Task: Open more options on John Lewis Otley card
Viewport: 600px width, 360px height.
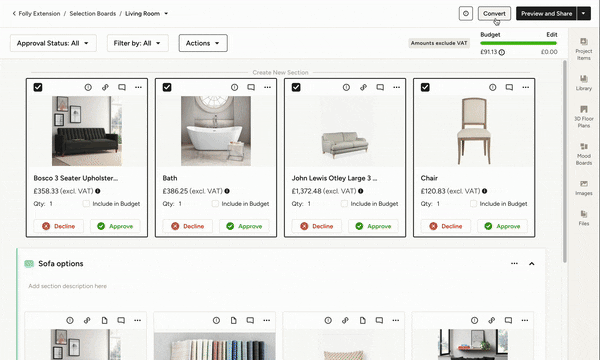Action: pos(396,87)
